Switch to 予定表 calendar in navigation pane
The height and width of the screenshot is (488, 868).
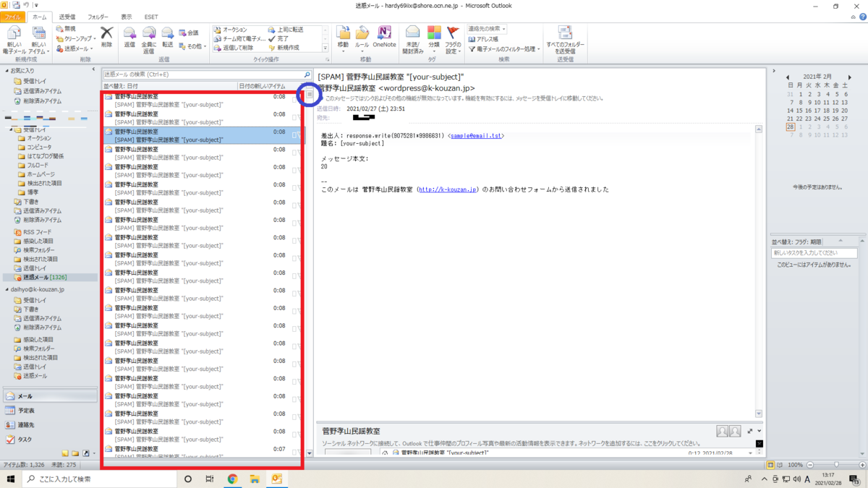[48, 411]
